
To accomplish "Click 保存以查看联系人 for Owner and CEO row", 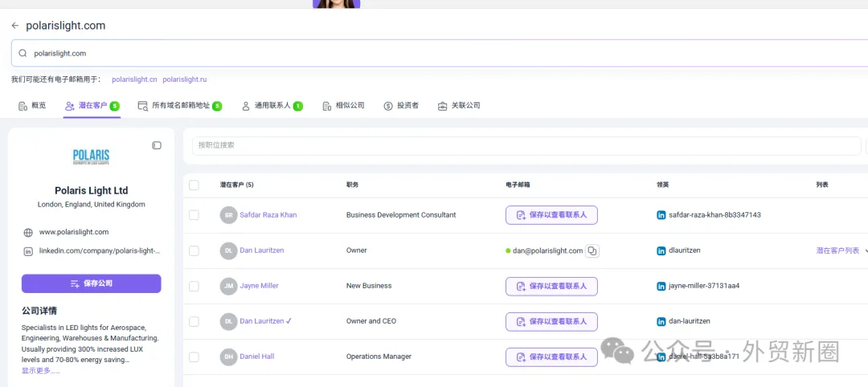I will click(x=551, y=322).
